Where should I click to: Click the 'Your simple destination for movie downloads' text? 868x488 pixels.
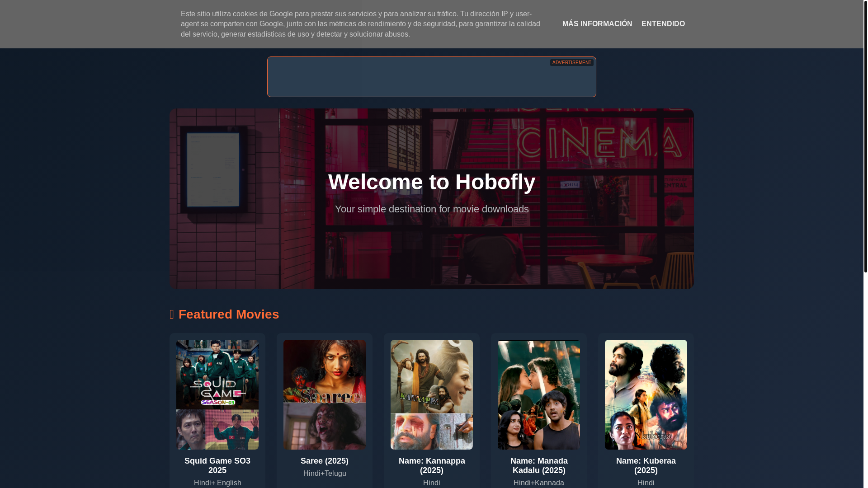point(432,209)
